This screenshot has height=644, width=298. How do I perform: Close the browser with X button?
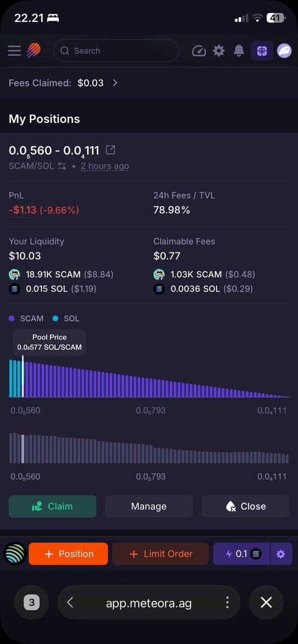(x=266, y=603)
